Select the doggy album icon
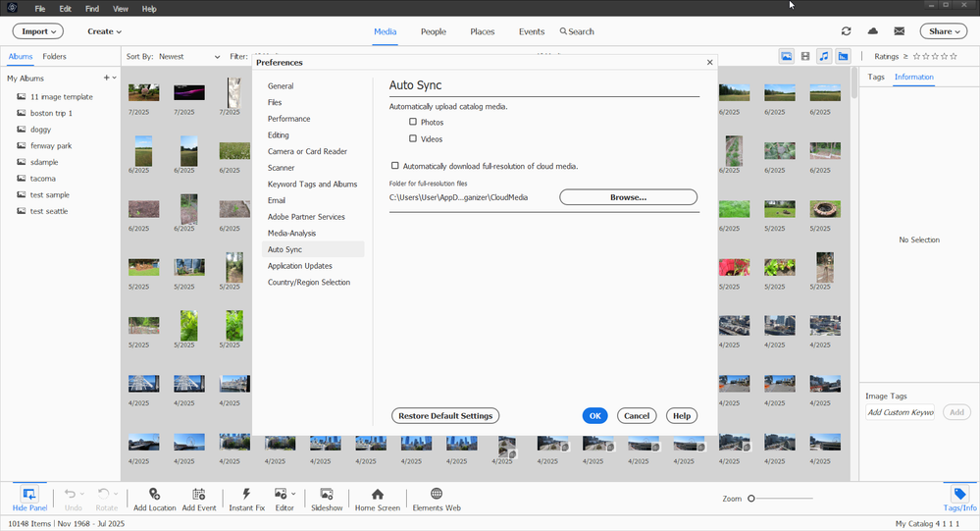 pos(22,129)
